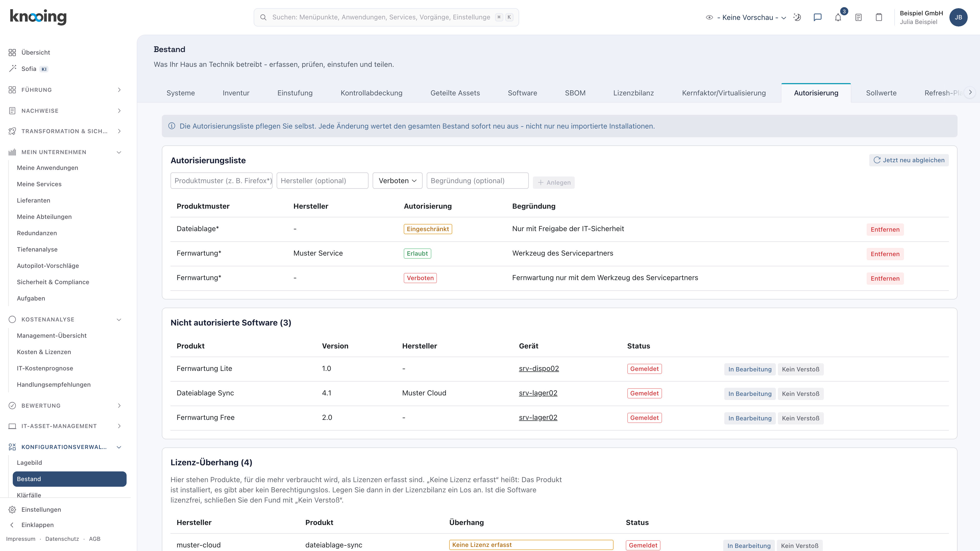Click the Hersteller (optional) input field
The width and height of the screenshot is (980, 551).
point(322,181)
